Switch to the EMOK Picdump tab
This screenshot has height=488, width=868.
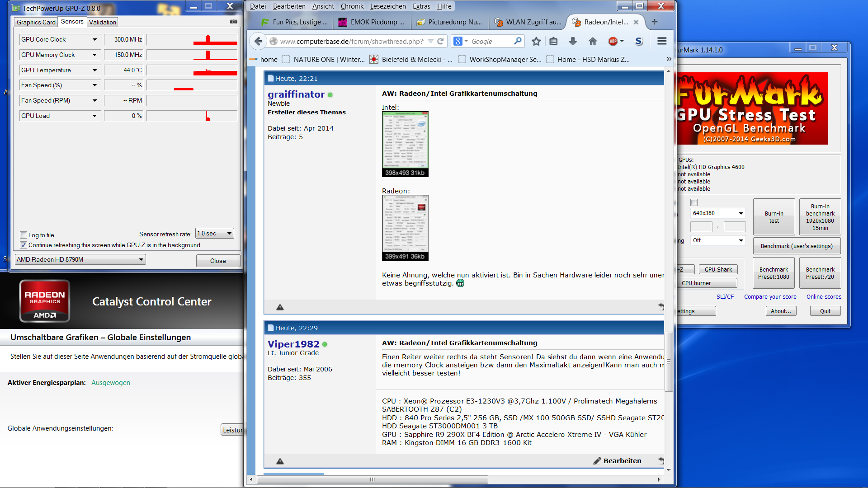[x=372, y=22]
